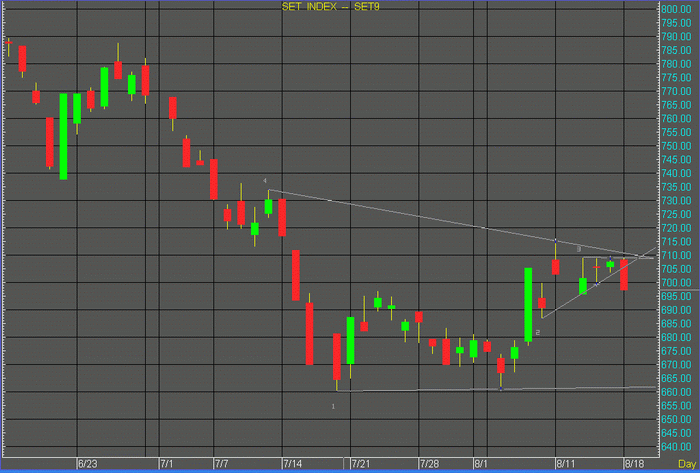Click the 795.00 price level
Screen dimensions: 700x473
(676, 23)
